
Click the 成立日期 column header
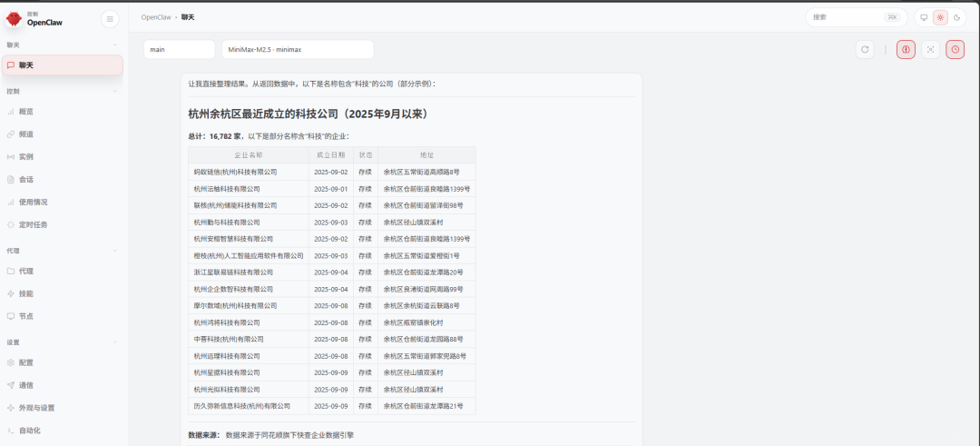click(x=330, y=155)
